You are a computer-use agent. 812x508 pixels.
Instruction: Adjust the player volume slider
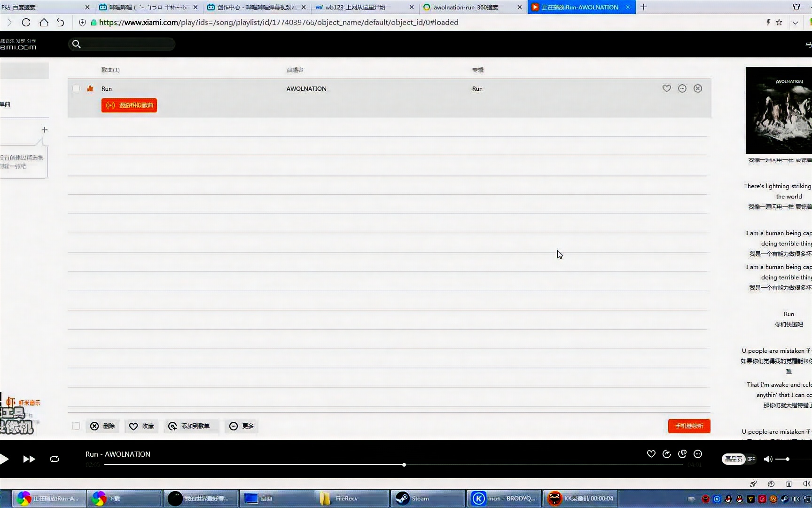click(788, 459)
